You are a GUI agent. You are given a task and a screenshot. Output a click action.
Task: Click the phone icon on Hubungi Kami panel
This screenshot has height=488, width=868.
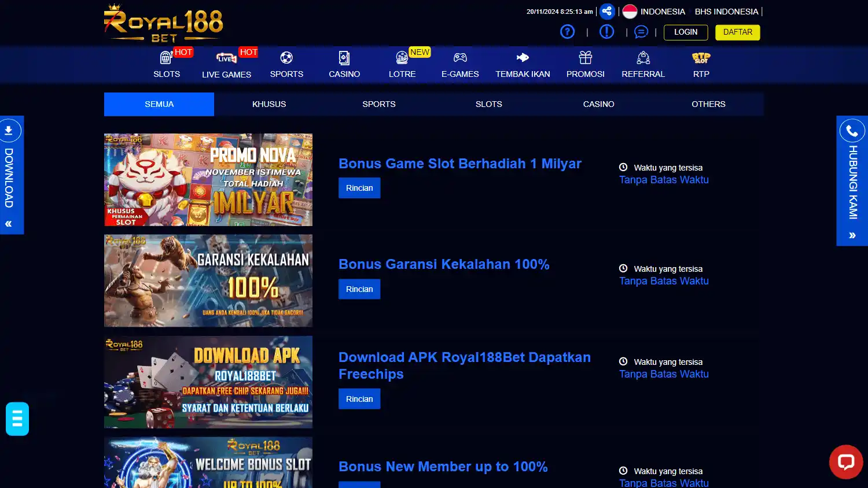852,131
